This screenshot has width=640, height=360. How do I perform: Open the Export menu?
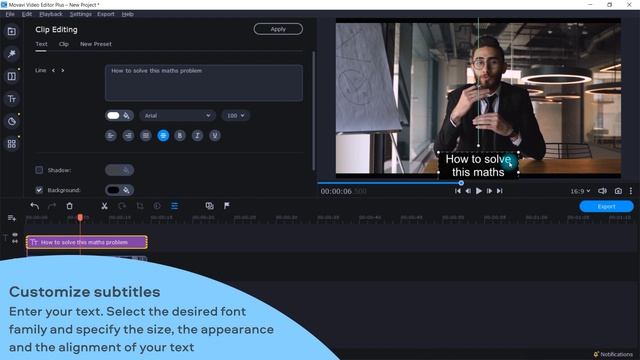[106, 14]
